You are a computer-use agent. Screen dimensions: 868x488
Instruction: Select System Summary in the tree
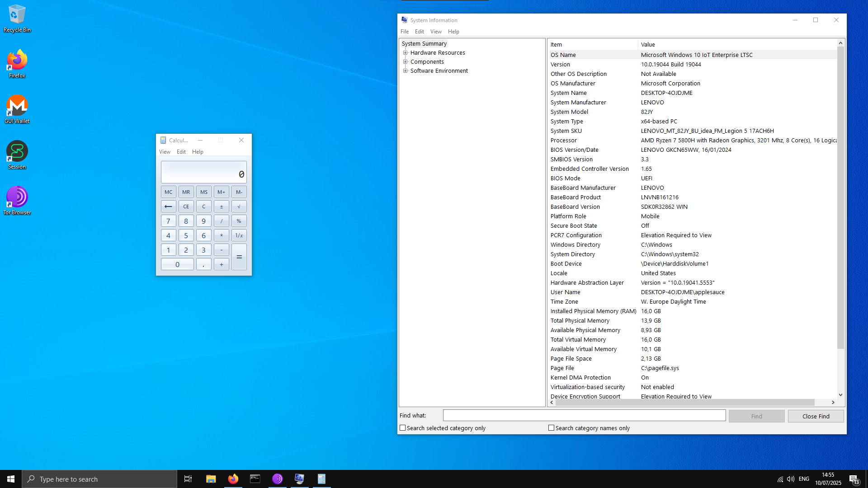click(424, 44)
